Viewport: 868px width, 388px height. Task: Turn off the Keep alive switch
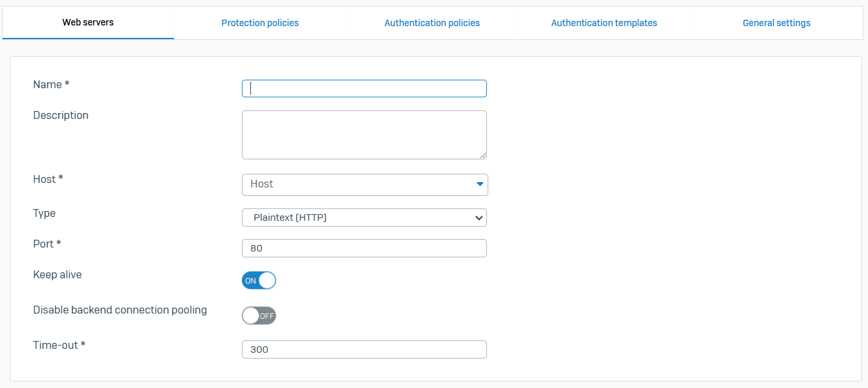click(x=259, y=281)
